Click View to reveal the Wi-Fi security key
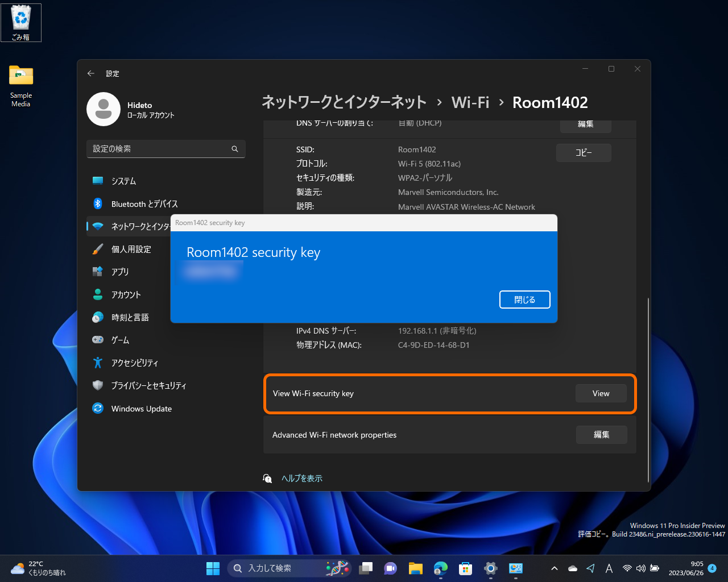Viewport: 728px width, 582px height. 601,393
